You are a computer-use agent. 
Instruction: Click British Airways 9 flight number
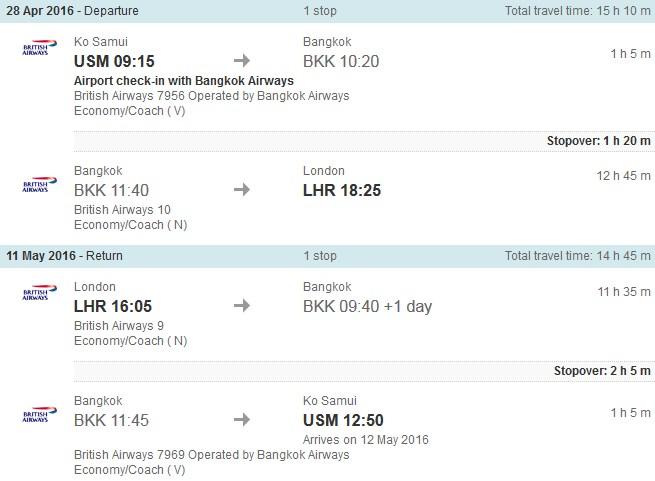pyautogui.click(x=119, y=326)
